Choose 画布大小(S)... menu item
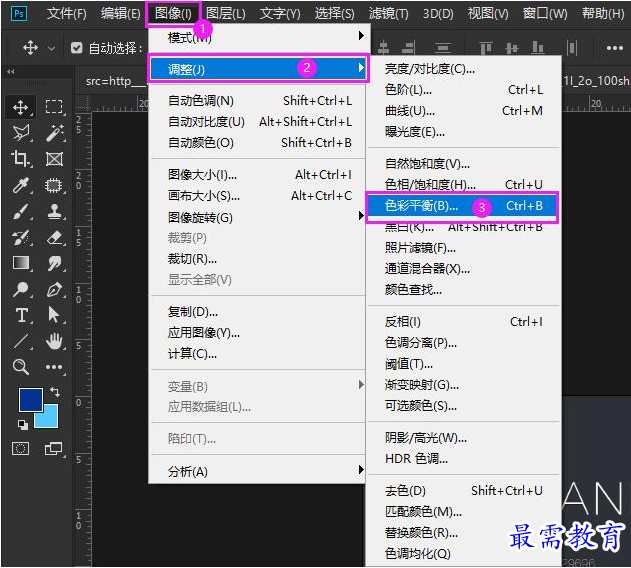Image resolution: width=631 pixels, height=568 pixels. pyautogui.click(x=257, y=196)
